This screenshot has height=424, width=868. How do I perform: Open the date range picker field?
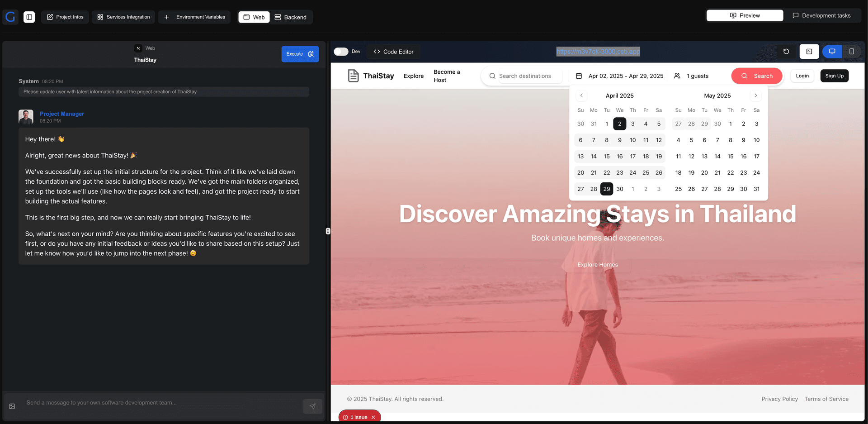(x=621, y=76)
